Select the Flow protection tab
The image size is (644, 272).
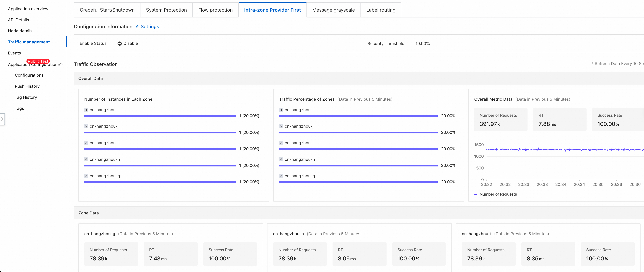coord(215,10)
